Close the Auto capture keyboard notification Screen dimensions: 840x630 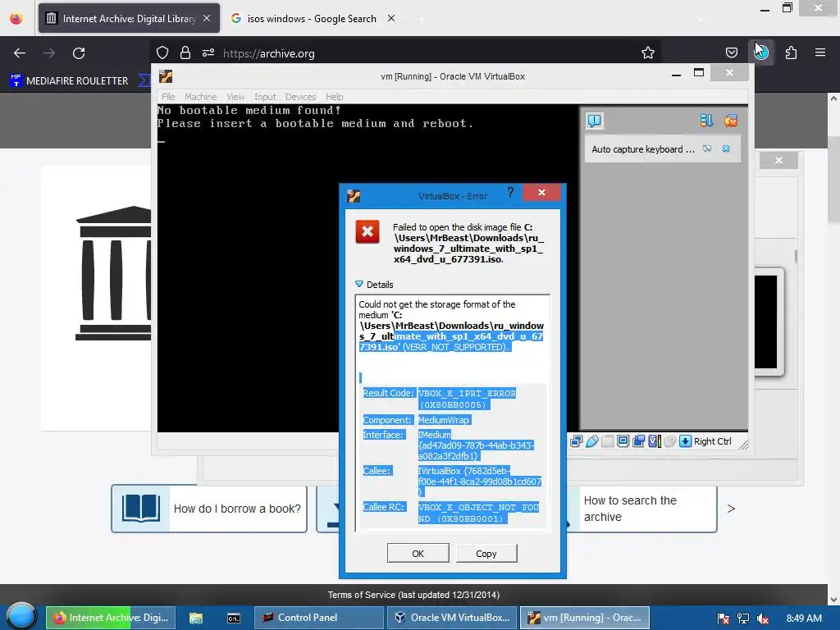[726, 149]
